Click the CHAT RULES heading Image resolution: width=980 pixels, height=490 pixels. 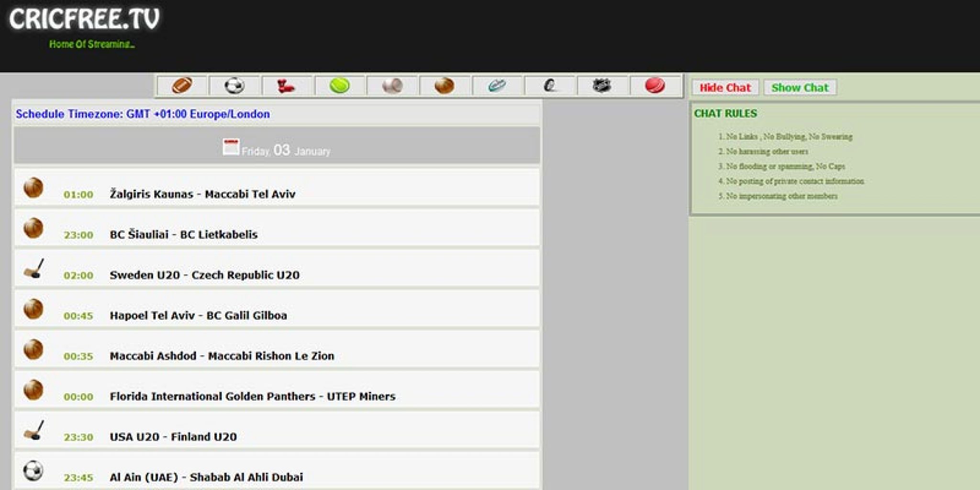pyautogui.click(x=725, y=113)
